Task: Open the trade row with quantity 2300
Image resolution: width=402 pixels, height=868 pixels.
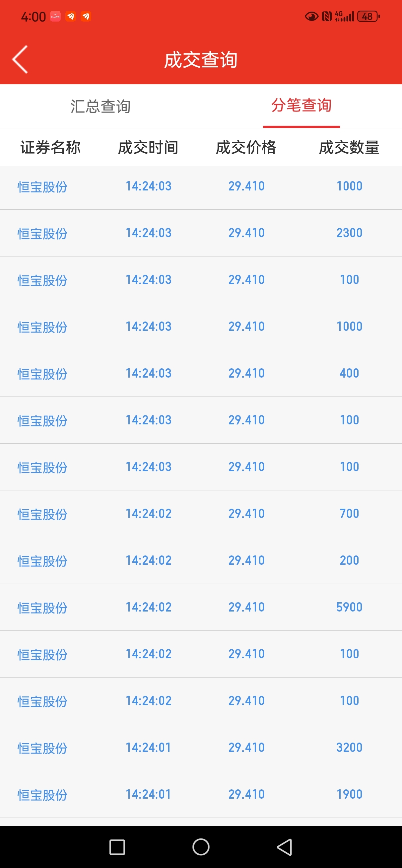Action: [201, 233]
